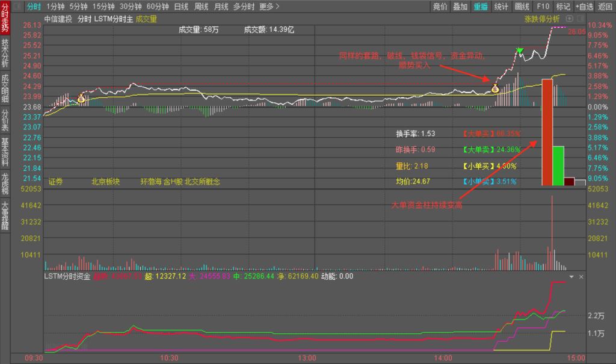Open the LSTM分时资金 panel dropdown arrow
The image size is (616, 364).
[572, 277]
